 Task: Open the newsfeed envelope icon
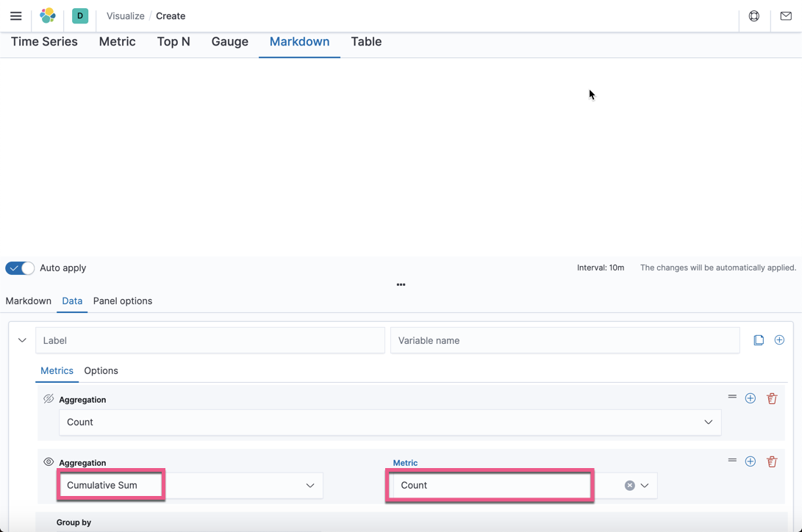pyautogui.click(x=785, y=15)
